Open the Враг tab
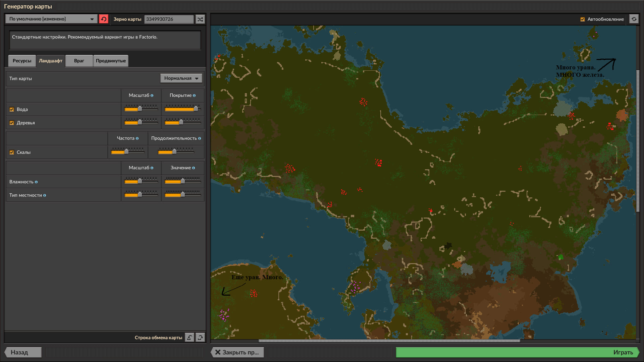The width and height of the screenshot is (644, 362). (79, 61)
